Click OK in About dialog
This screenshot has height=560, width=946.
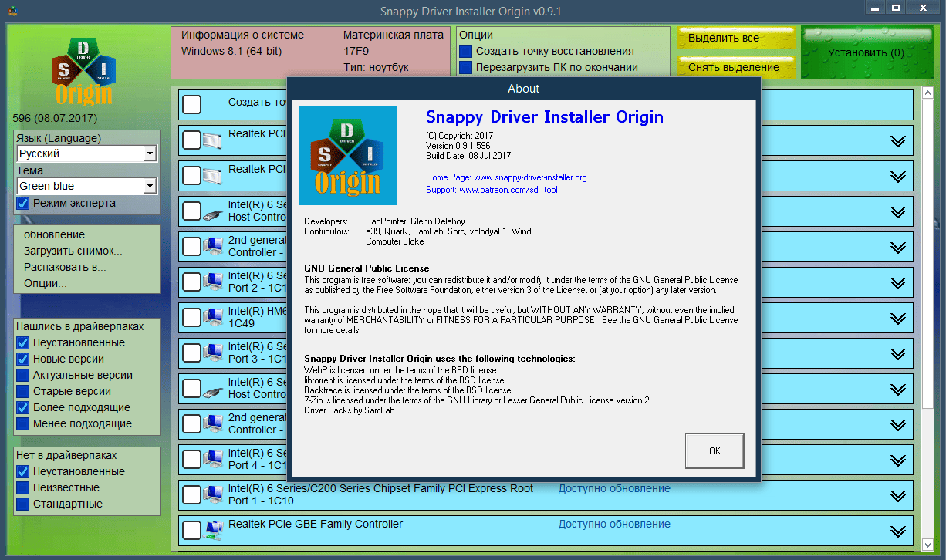(715, 450)
